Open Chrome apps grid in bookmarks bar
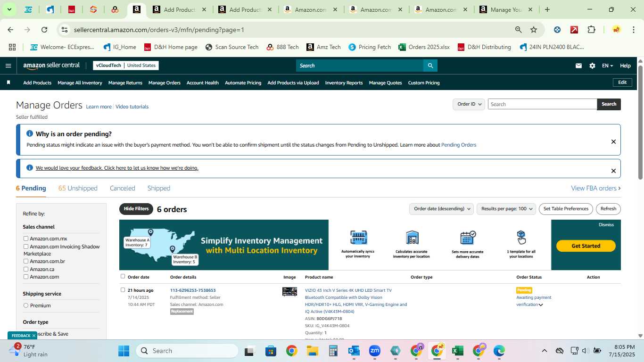 click(x=12, y=47)
